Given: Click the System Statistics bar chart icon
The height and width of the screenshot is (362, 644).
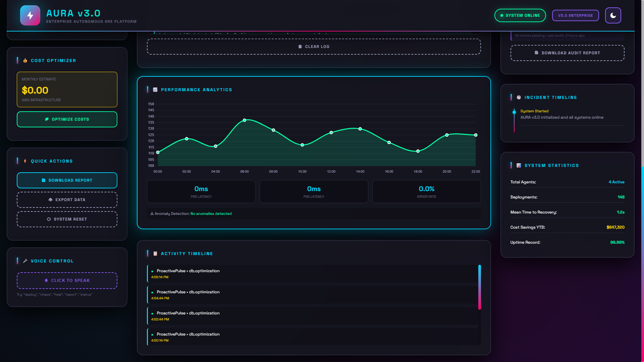Looking at the screenshot, I should click(519, 166).
